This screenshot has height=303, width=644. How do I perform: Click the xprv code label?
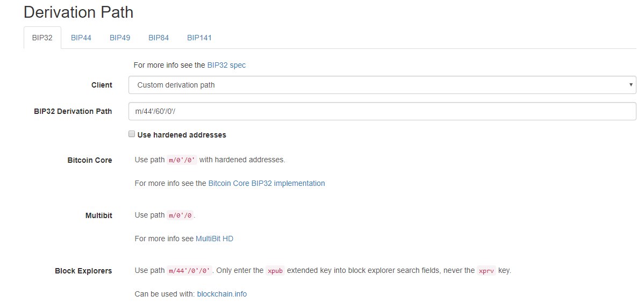pos(486,271)
